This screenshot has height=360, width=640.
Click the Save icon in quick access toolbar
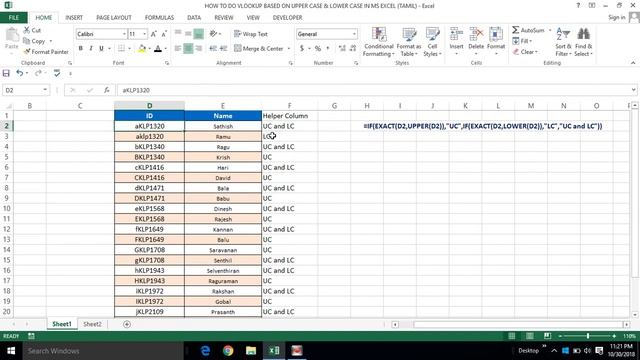tap(6, 73)
